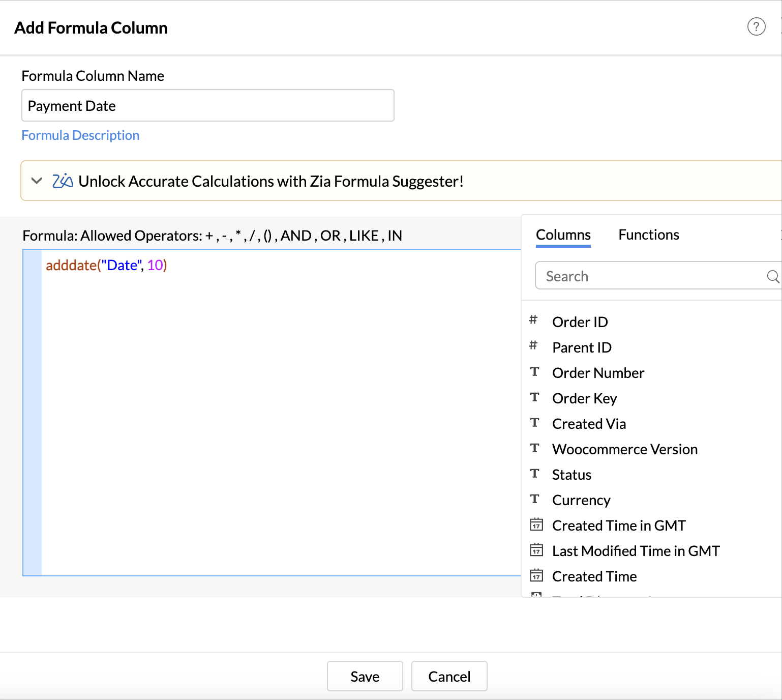Open help via the question mark icon
Image resolution: width=782 pixels, height=700 pixels.
(x=756, y=27)
